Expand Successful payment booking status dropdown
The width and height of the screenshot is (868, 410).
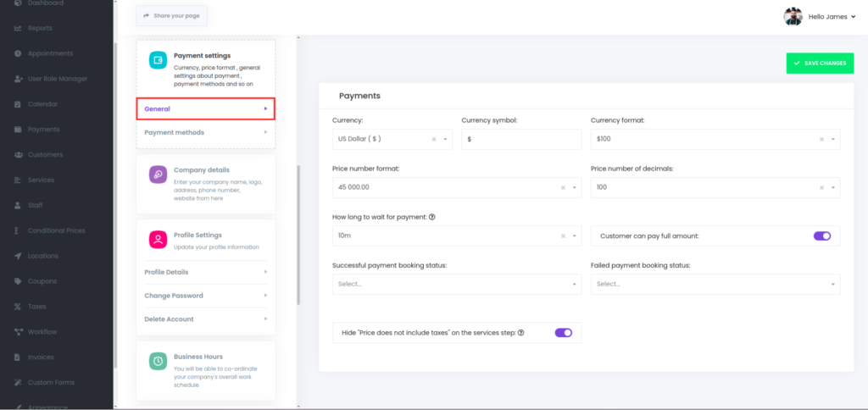(456, 284)
